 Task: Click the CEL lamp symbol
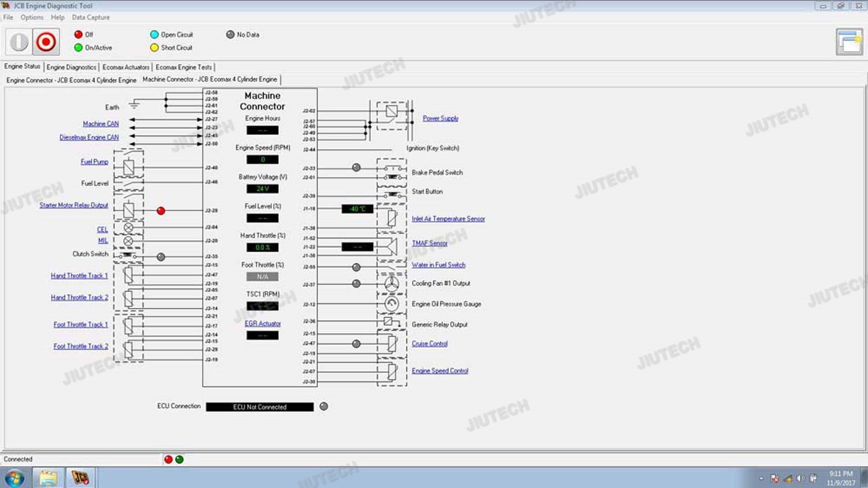(128, 228)
